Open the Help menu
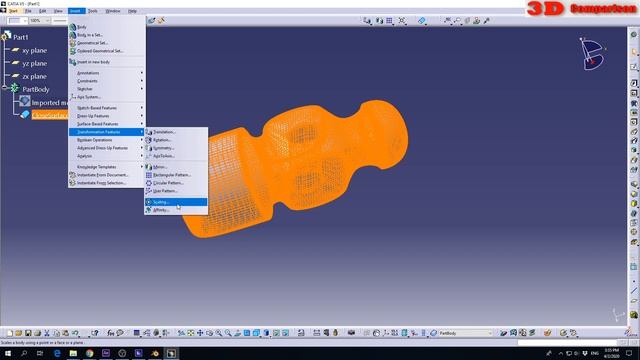 click(x=132, y=11)
